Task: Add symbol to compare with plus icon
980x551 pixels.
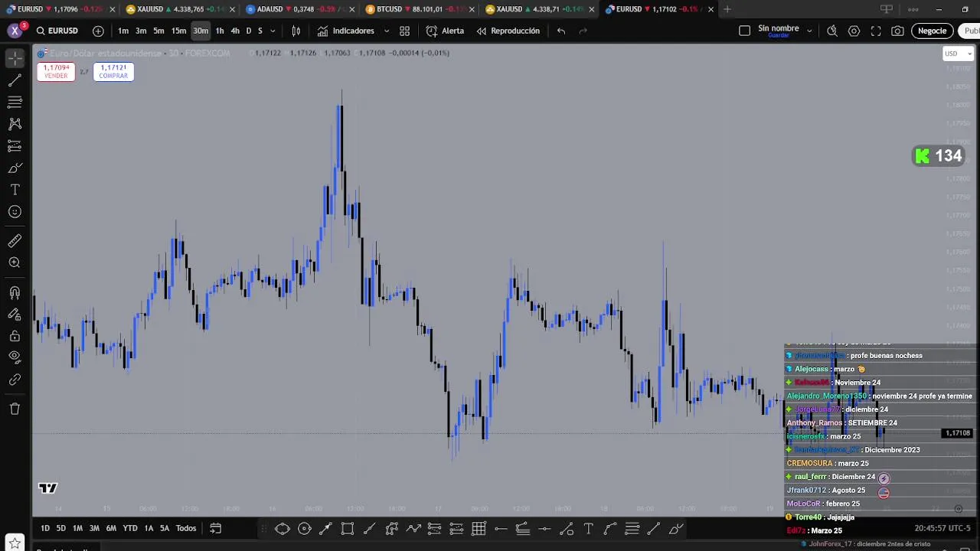Action: click(98, 31)
